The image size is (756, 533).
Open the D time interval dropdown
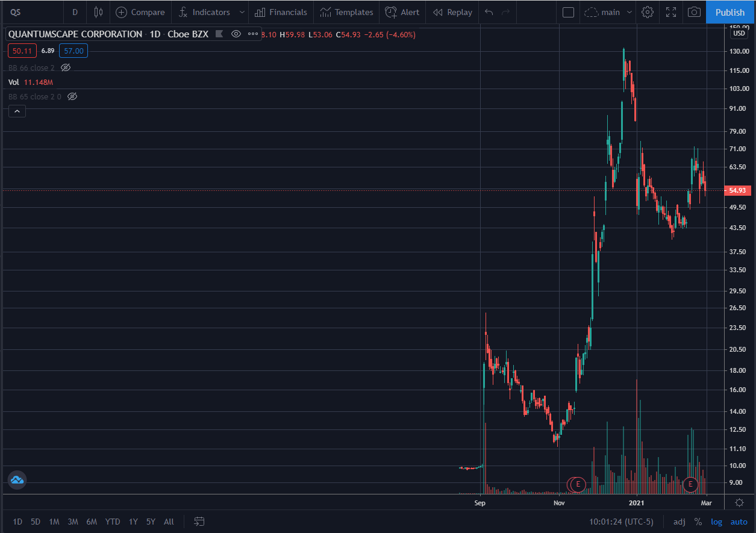coord(75,12)
